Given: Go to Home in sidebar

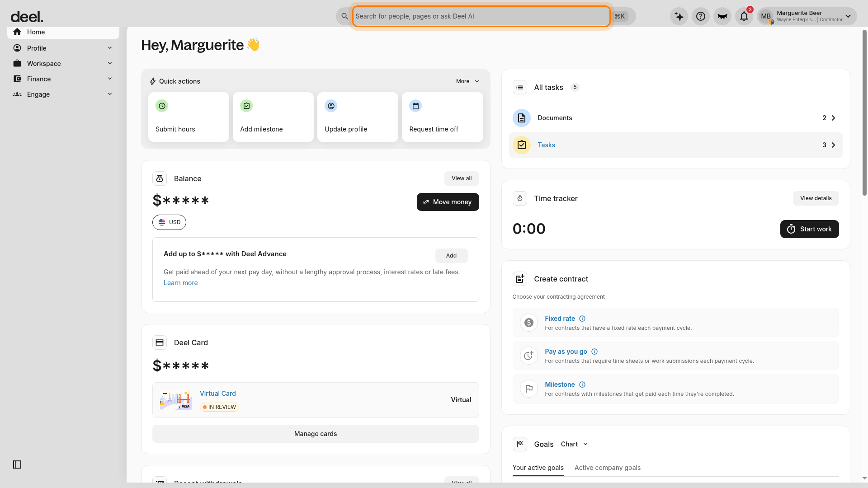Looking at the screenshot, I should pos(63,32).
